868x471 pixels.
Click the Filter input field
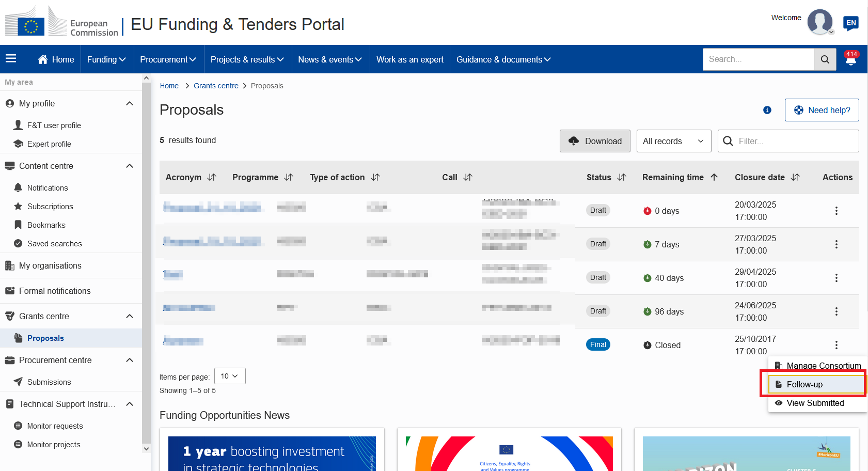[x=788, y=141]
